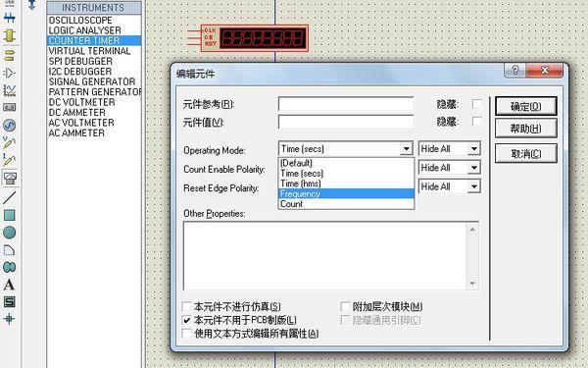Select the 2D symbol tool
Viewport: 588px width, 368px height.
[x=9, y=301]
